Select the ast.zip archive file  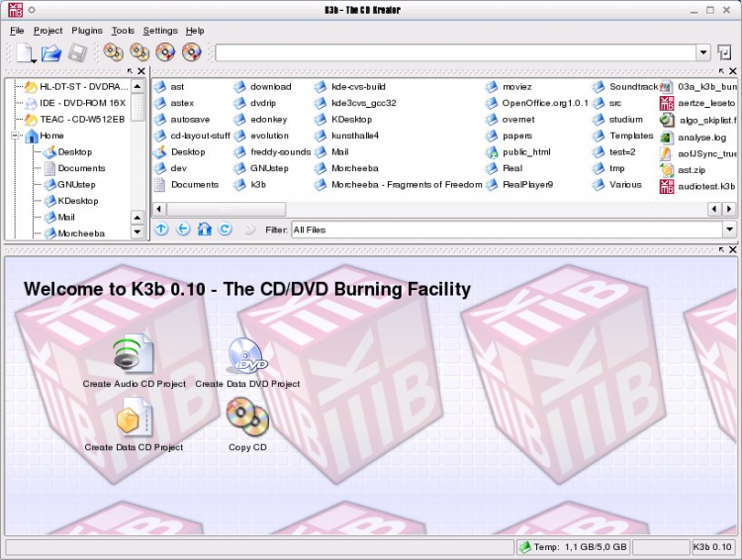pos(683,170)
